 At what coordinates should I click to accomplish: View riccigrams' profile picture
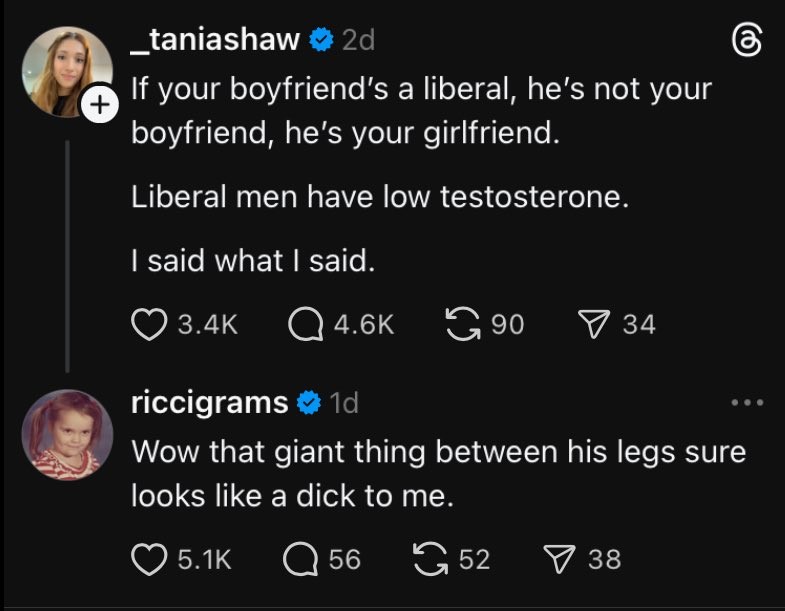tap(67, 434)
